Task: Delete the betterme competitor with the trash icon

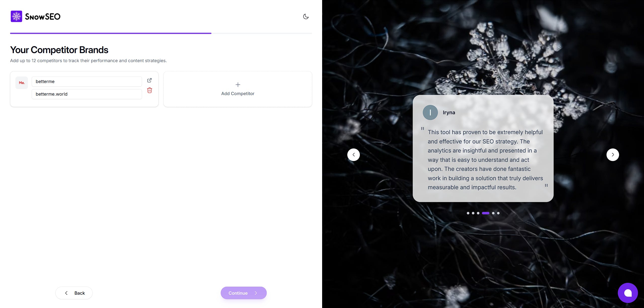Action: click(x=149, y=90)
